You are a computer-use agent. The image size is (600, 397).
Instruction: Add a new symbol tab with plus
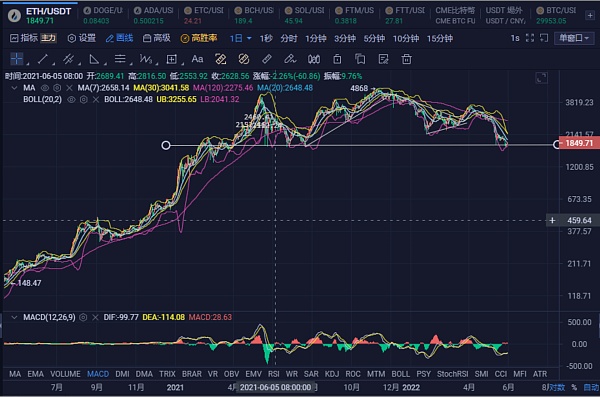(x=590, y=15)
